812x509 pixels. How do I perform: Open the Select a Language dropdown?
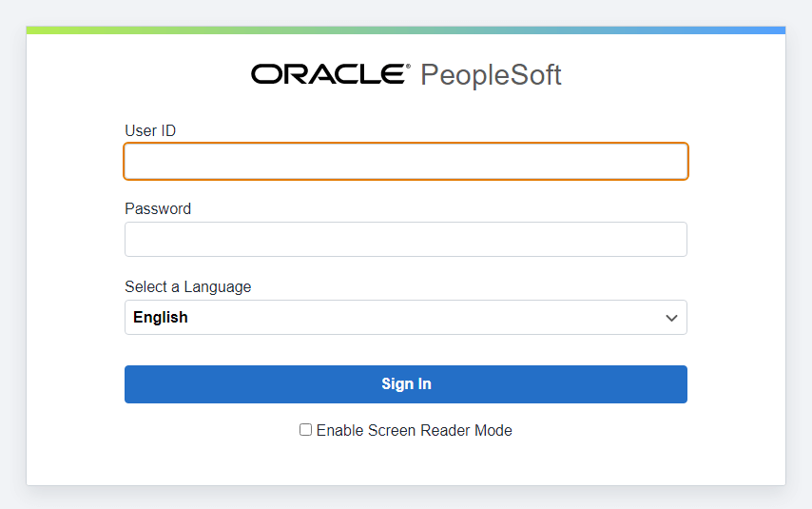tap(406, 317)
